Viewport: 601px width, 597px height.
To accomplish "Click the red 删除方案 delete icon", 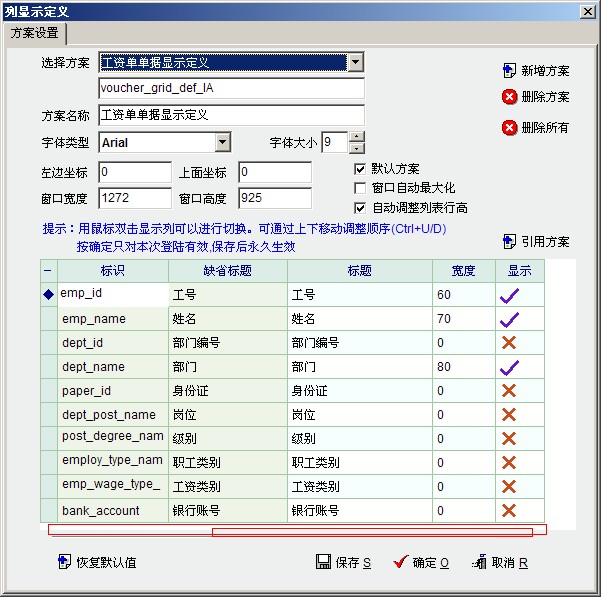I will 510,97.
